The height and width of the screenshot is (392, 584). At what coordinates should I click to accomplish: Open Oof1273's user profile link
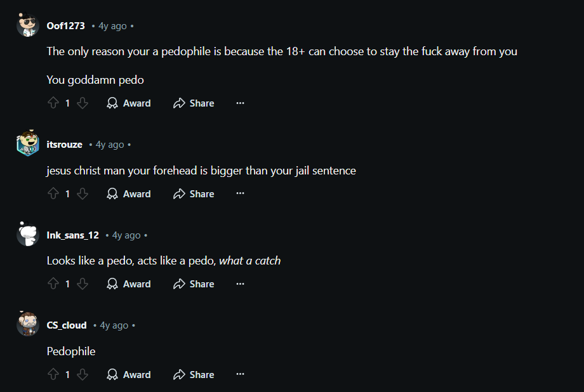[x=65, y=25]
